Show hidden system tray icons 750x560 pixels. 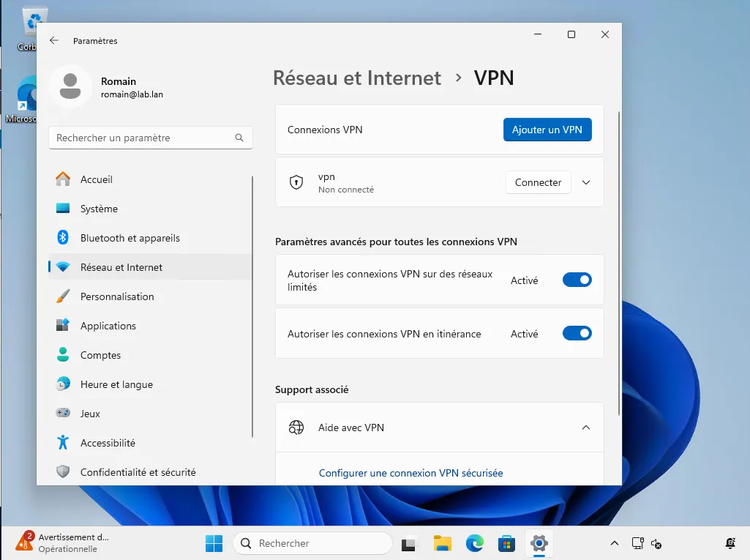click(615, 543)
